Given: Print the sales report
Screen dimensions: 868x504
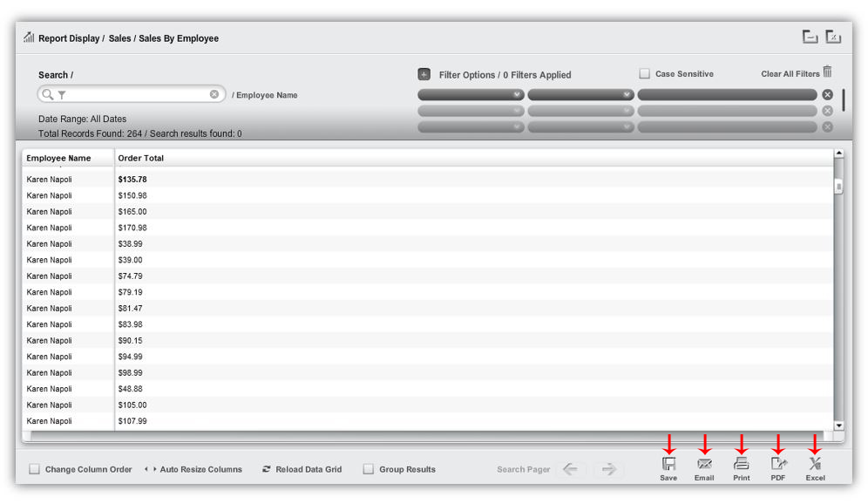Looking at the screenshot, I should (741, 465).
